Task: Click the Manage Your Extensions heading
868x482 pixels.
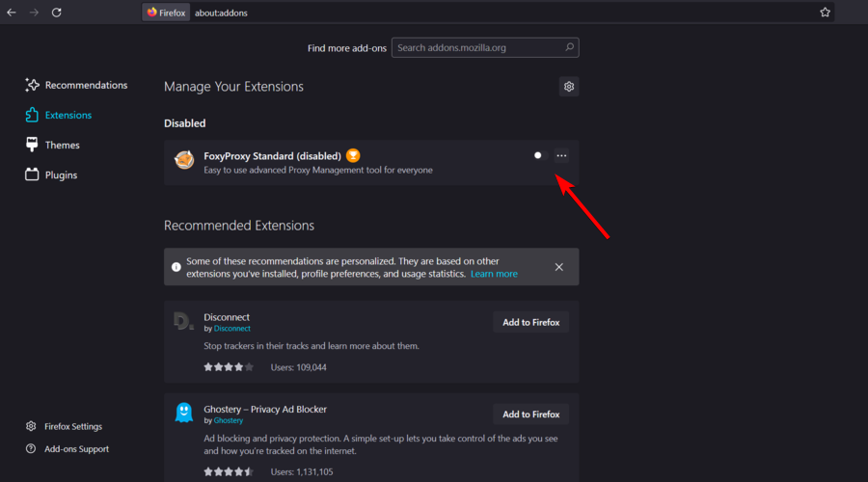Action: point(233,87)
